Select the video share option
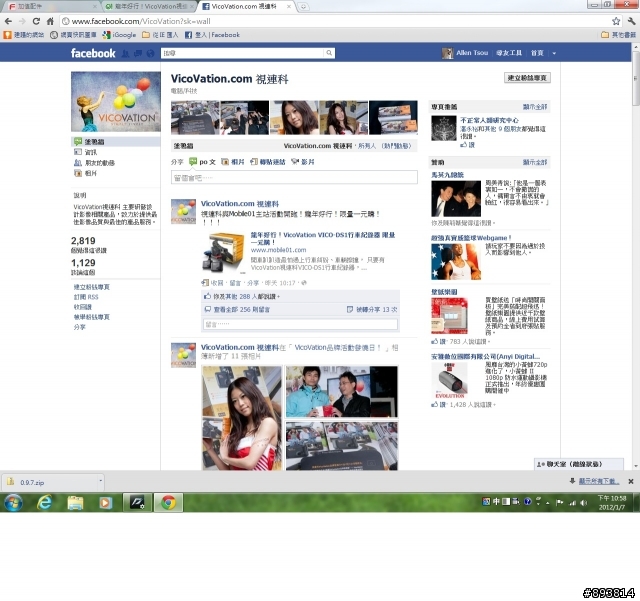640x601 pixels. pos(302,162)
